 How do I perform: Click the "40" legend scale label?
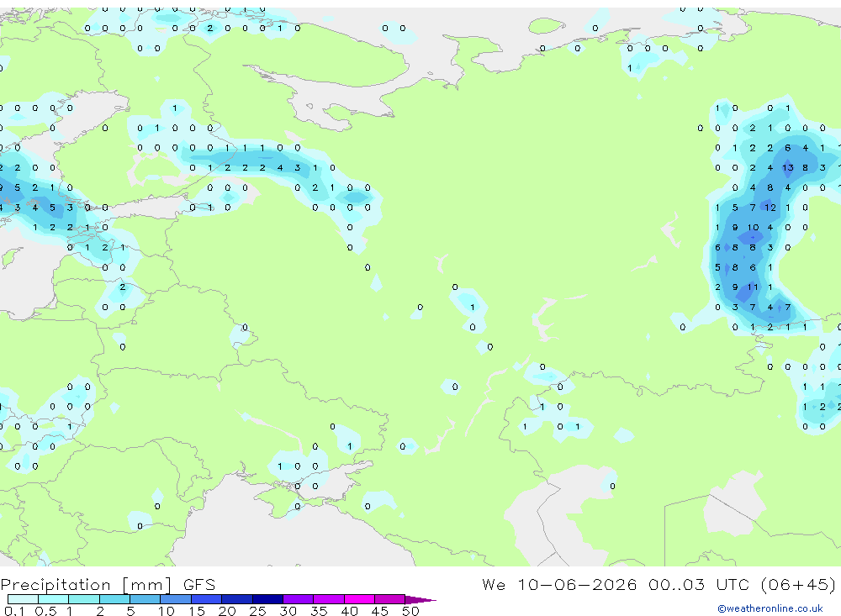[x=349, y=611]
